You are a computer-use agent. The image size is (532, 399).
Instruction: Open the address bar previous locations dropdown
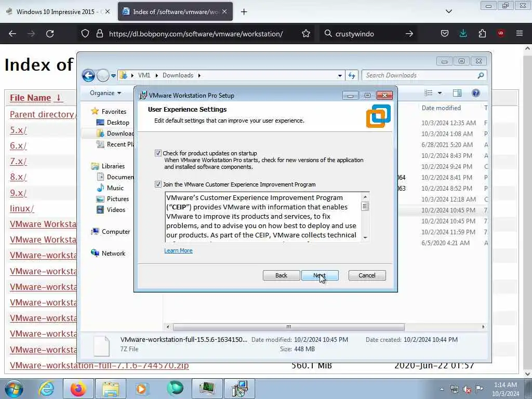pyautogui.click(x=340, y=76)
